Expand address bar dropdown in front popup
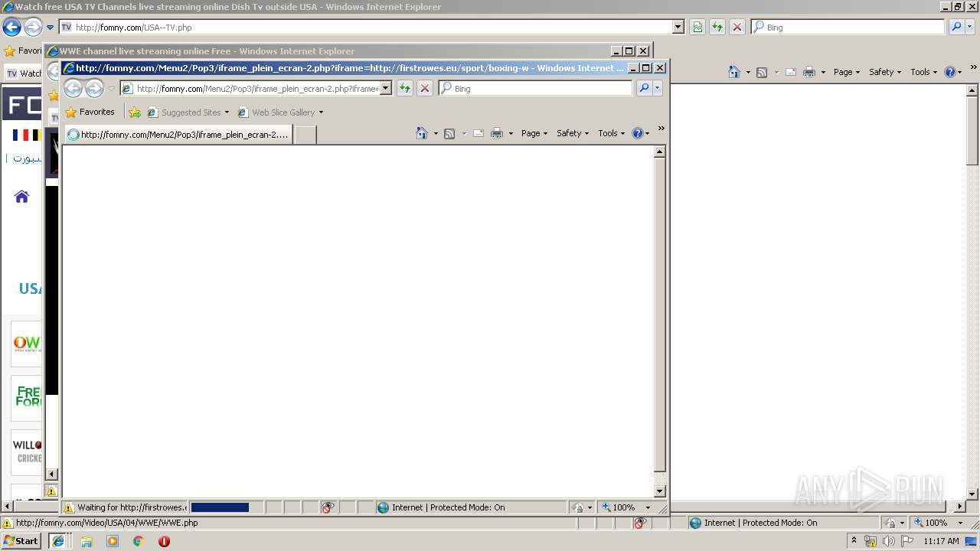Image resolution: width=980 pixels, height=551 pixels. click(386, 89)
